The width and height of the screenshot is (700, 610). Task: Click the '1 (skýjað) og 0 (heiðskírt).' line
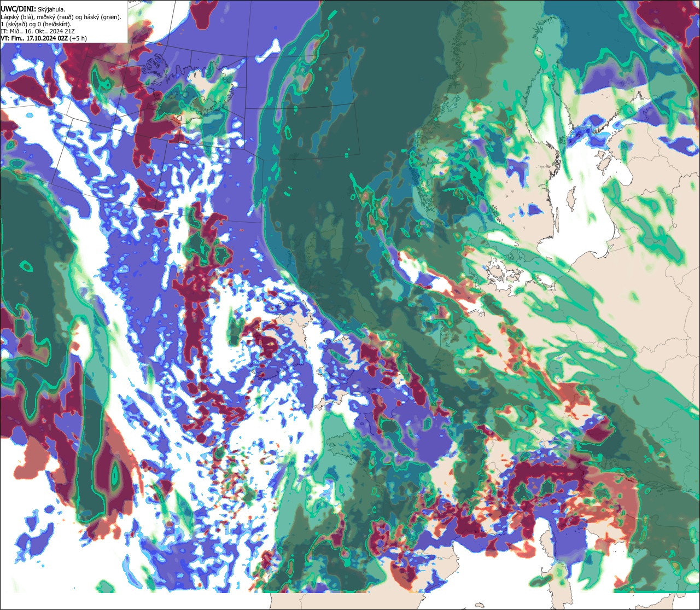36,24
